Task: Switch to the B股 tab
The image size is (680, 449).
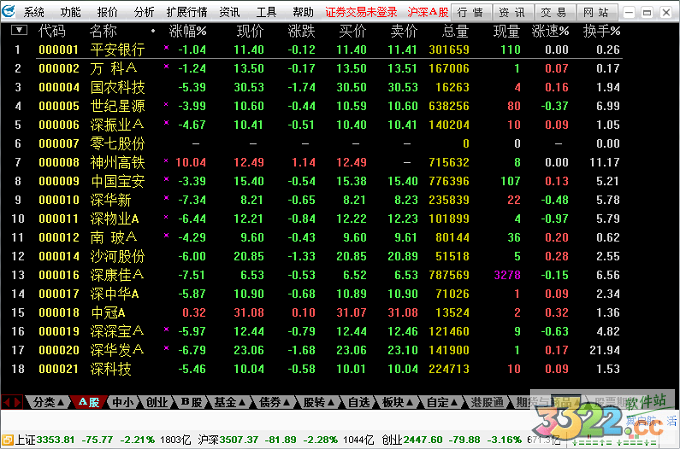Action: (191, 402)
